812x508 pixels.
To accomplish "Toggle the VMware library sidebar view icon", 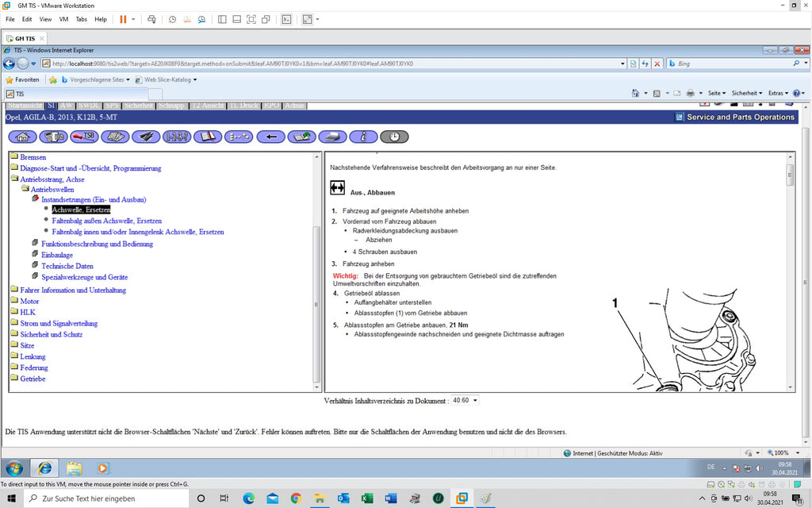I will click(222, 19).
